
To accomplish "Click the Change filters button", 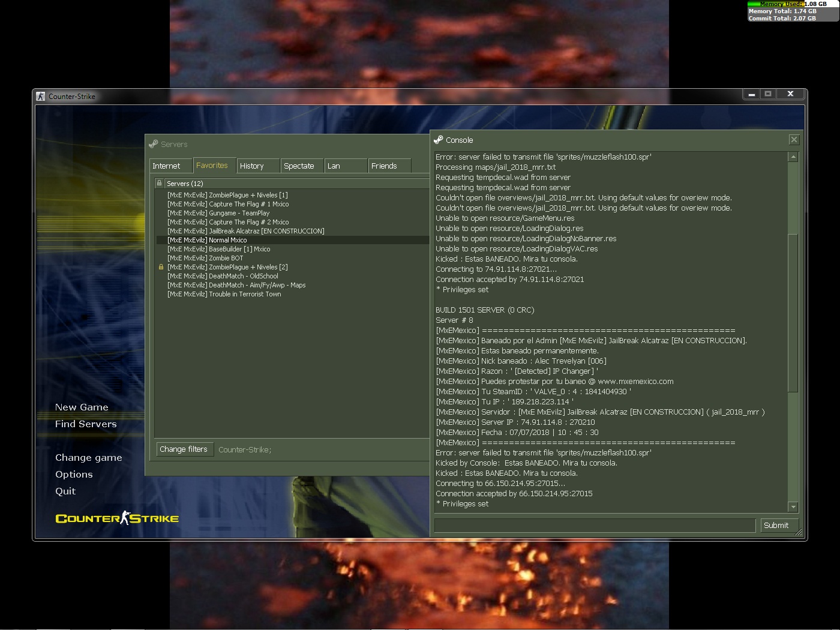I will (184, 449).
